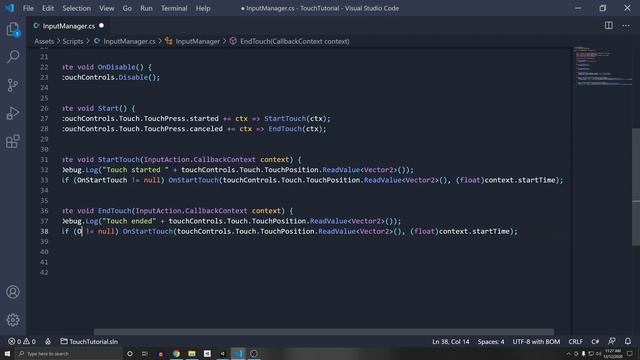This screenshot has height=360, width=640.
Task: Open the Search view in the activity bar
Action: [13, 57]
